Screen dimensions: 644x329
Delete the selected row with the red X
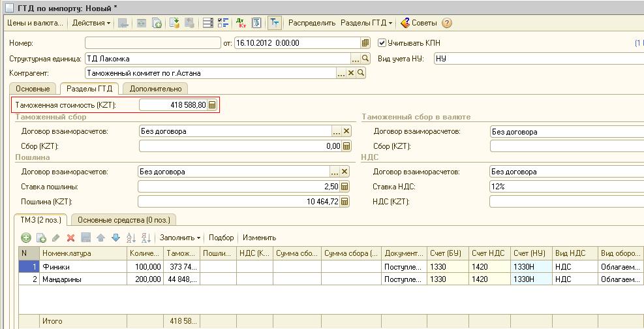pos(70,238)
